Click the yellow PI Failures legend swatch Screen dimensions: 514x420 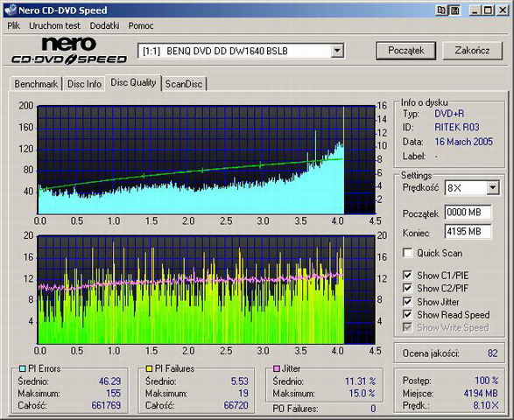[149, 368]
